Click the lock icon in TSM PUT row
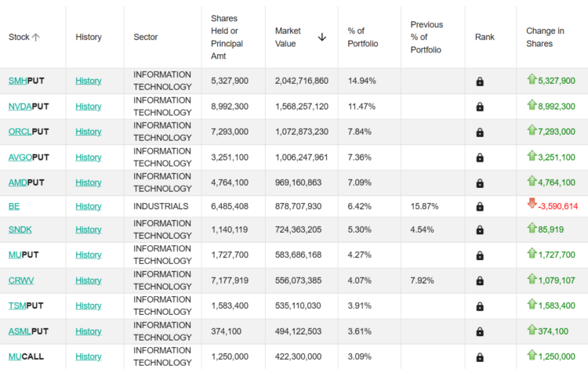 pyautogui.click(x=480, y=306)
